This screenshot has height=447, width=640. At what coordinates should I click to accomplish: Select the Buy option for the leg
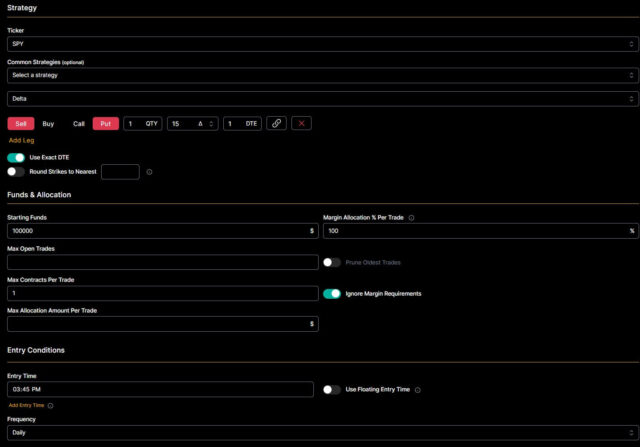(48, 123)
